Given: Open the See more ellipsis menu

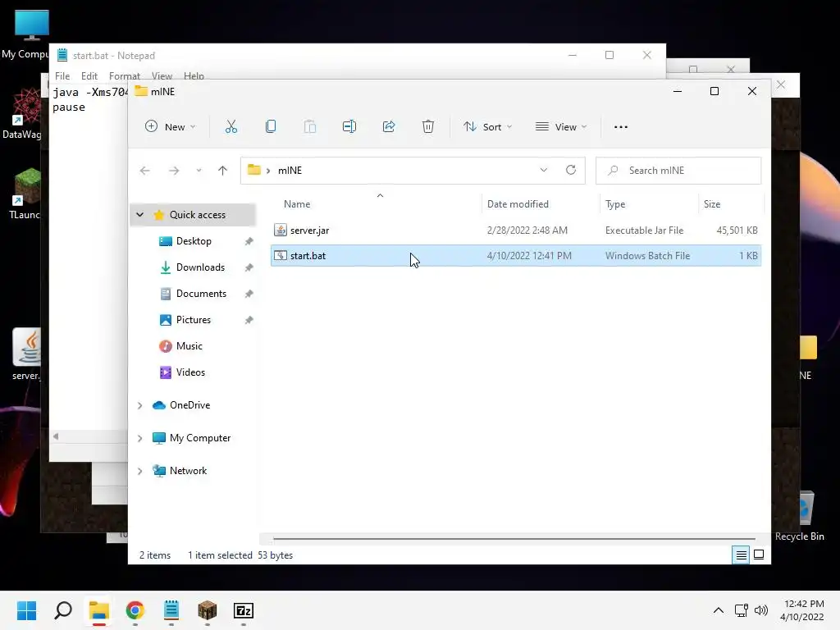Looking at the screenshot, I should click(620, 127).
